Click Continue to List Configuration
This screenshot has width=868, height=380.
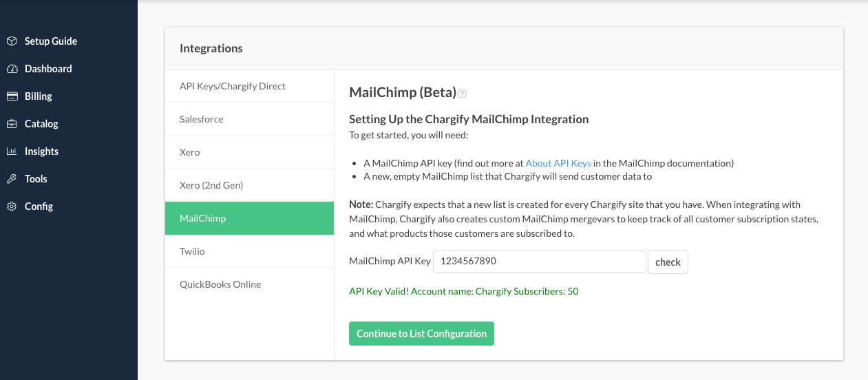(x=421, y=334)
